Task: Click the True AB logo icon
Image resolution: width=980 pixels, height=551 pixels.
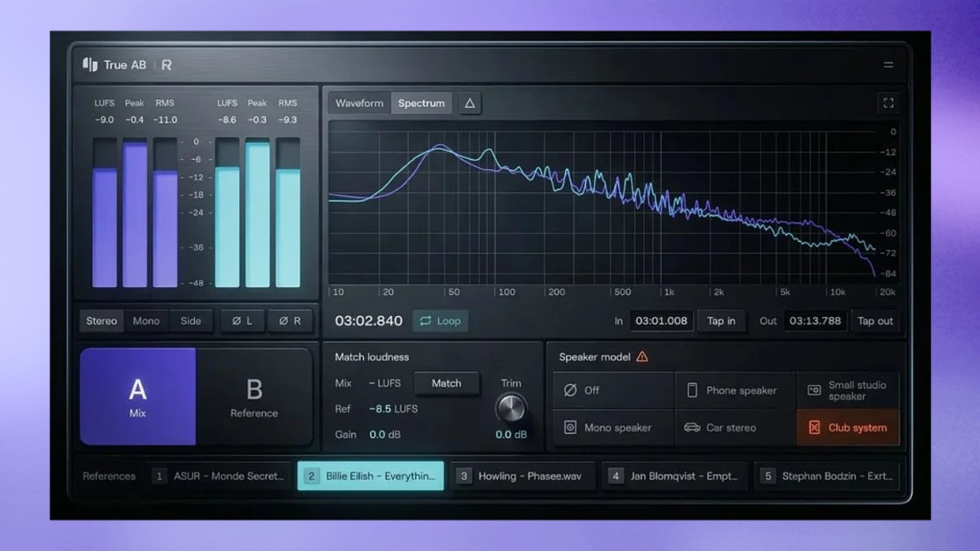Action: 90,64
